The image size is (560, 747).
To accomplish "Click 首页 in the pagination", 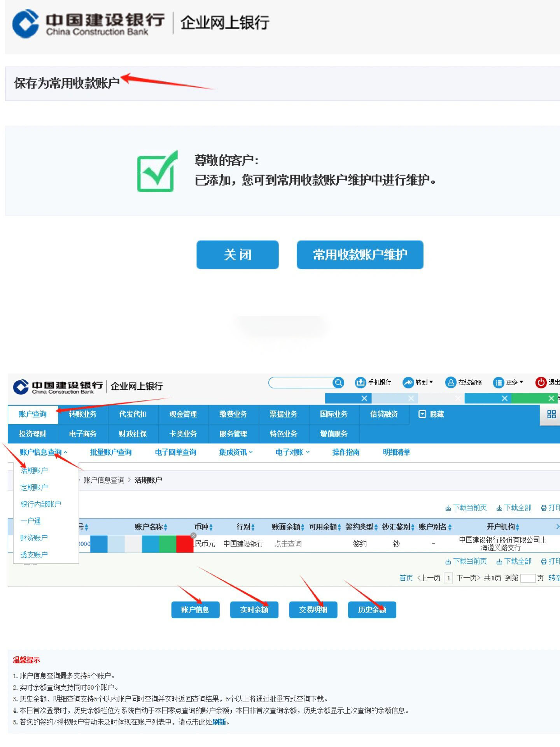I will click(x=406, y=578).
